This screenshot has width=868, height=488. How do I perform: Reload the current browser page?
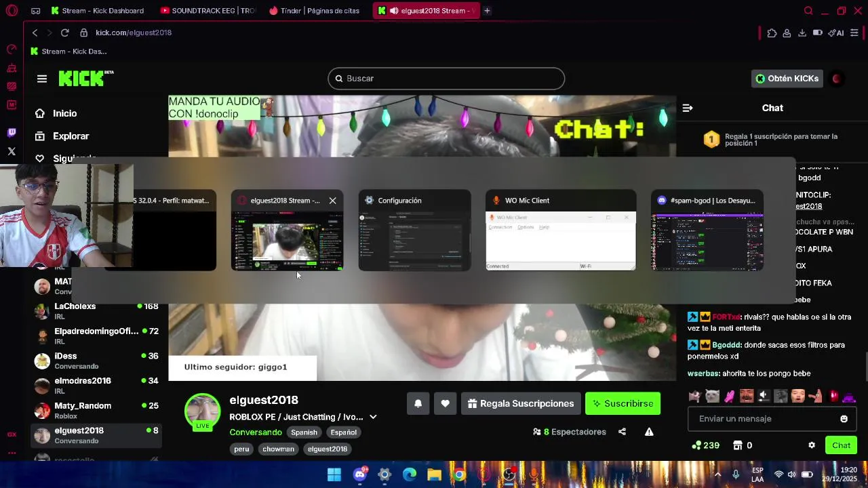pyautogui.click(x=64, y=33)
